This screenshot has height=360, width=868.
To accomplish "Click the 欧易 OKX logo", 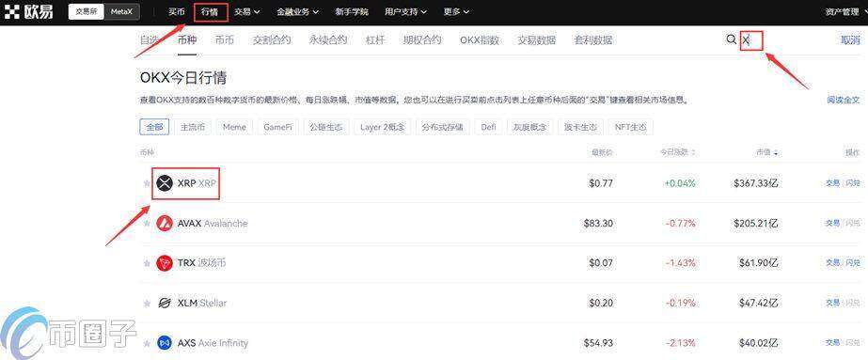I will [29, 11].
